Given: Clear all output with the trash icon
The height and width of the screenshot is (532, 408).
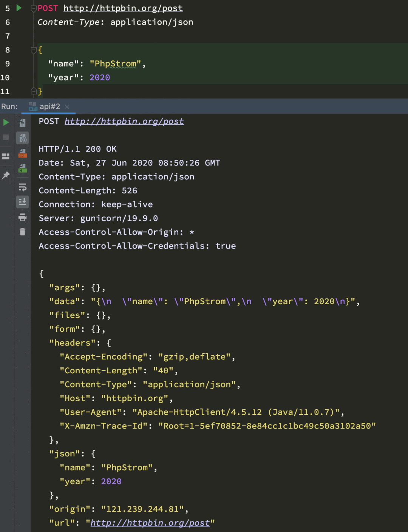Looking at the screenshot, I should tap(23, 232).
